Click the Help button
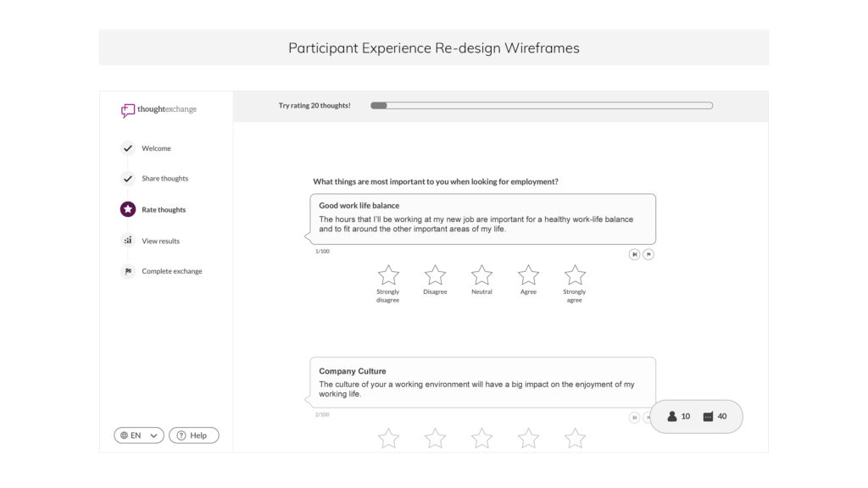Viewport: 868px width, 488px height. pos(194,435)
